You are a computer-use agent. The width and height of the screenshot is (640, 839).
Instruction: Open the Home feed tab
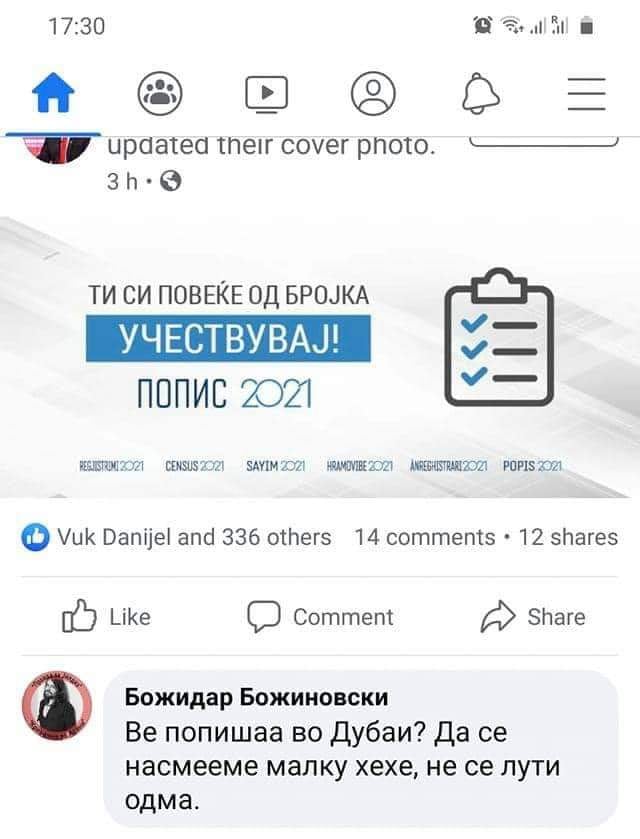[53, 93]
